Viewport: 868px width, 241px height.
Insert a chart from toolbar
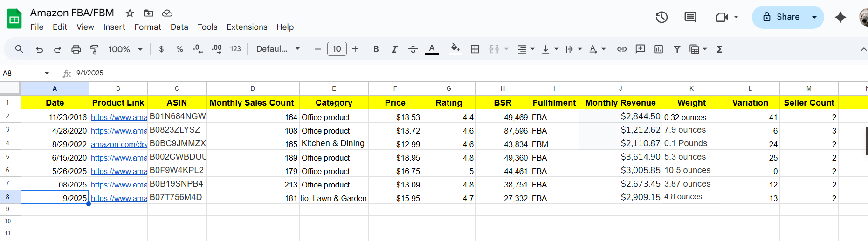tap(659, 49)
